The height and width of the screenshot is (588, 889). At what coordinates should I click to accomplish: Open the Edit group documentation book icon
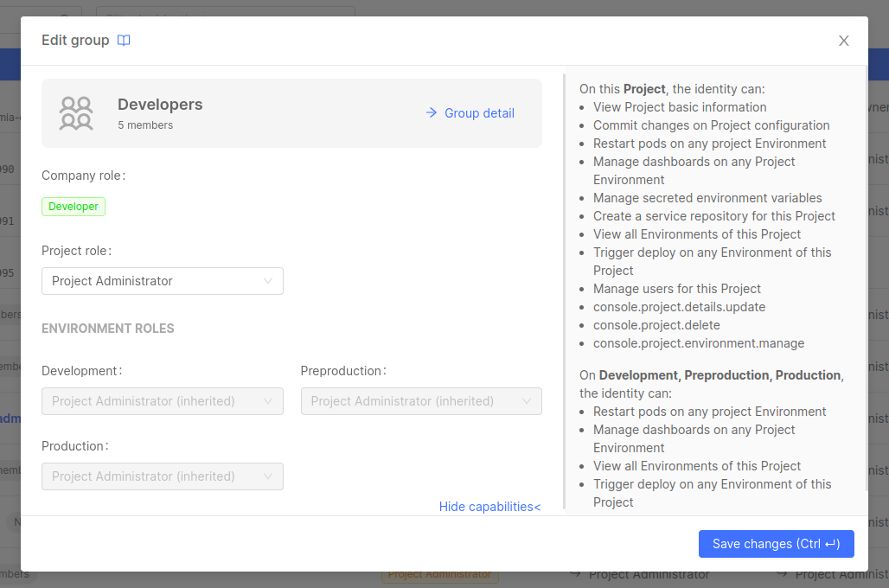(124, 41)
